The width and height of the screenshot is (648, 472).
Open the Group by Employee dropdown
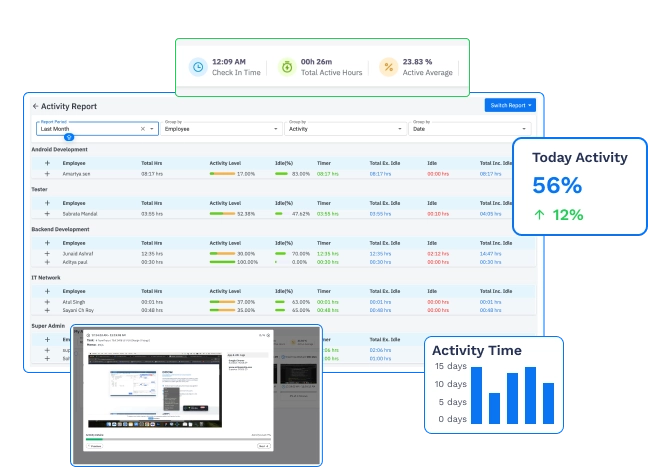276,129
